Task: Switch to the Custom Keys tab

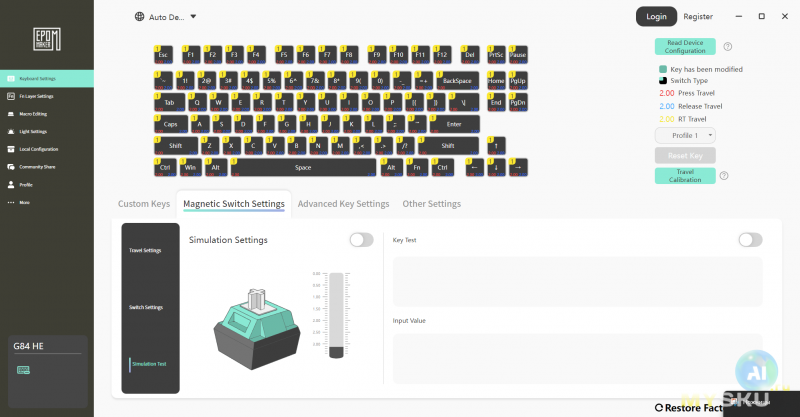Action: 144,204
